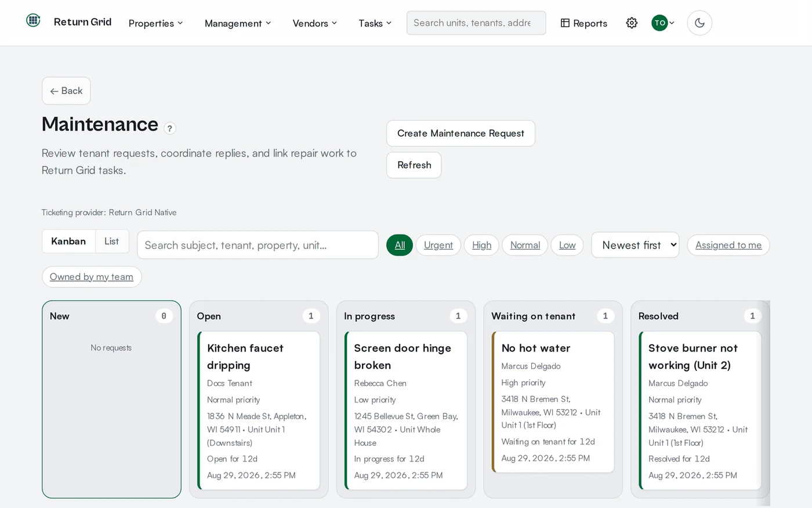Open Reports table icon link
The width and height of the screenshot is (812, 508).
[x=583, y=23]
